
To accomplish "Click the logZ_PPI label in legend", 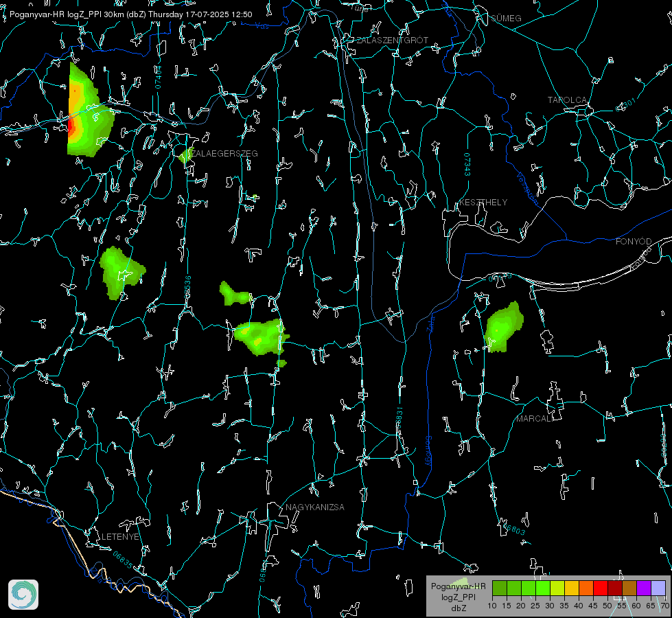I will tap(458, 597).
